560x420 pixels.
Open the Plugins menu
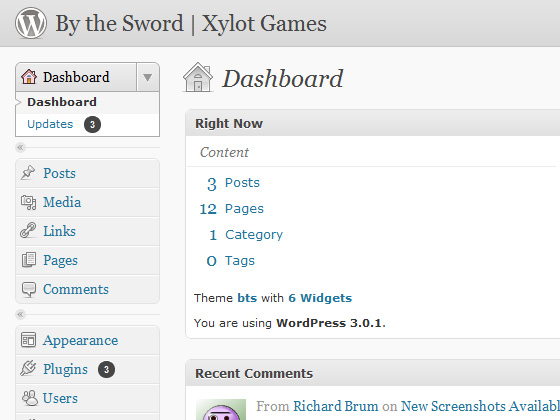click(88, 369)
